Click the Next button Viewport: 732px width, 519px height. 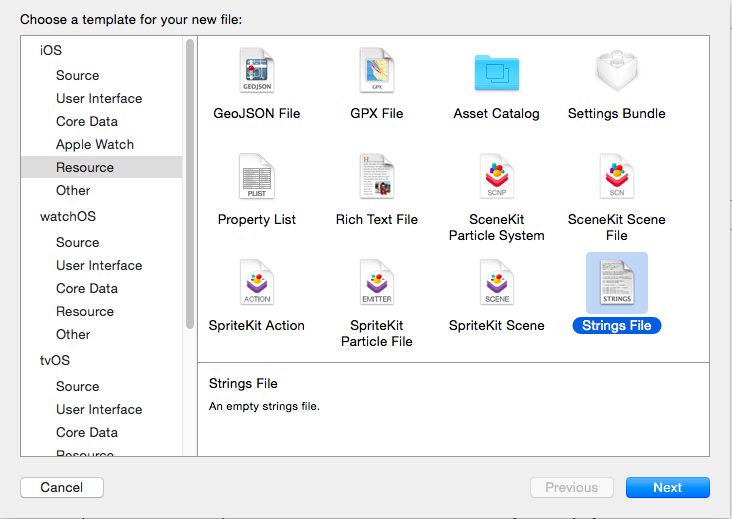[667, 487]
